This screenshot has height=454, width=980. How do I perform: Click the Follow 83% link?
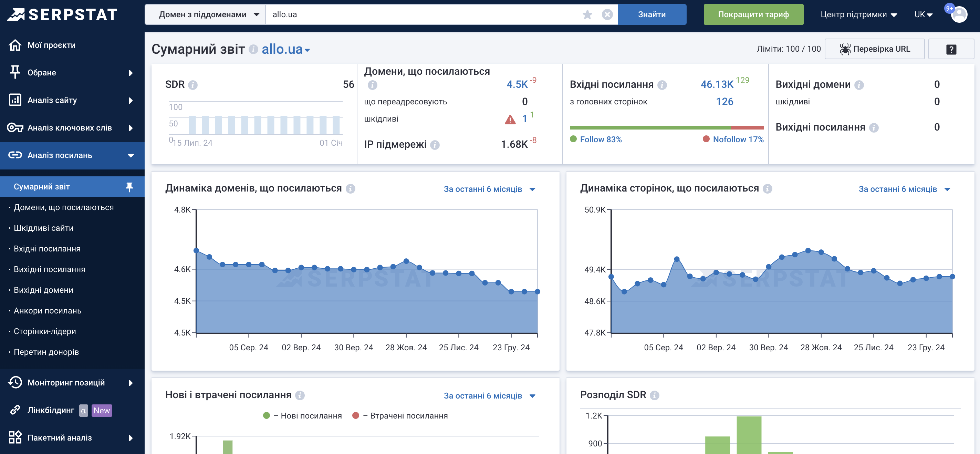coord(601,139)
